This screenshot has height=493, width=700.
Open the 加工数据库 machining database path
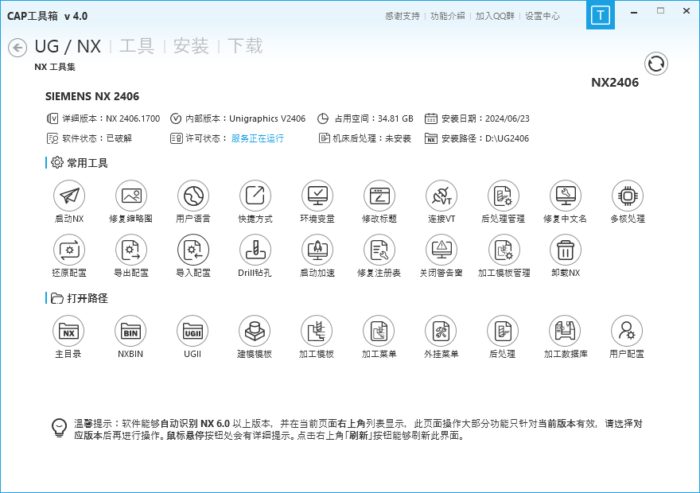click(565, 331)
